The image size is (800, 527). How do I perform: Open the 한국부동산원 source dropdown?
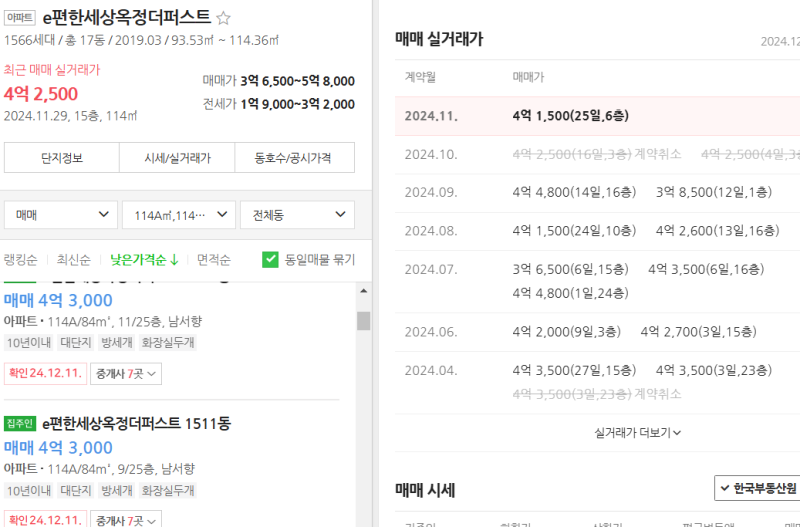pos(757,489)
